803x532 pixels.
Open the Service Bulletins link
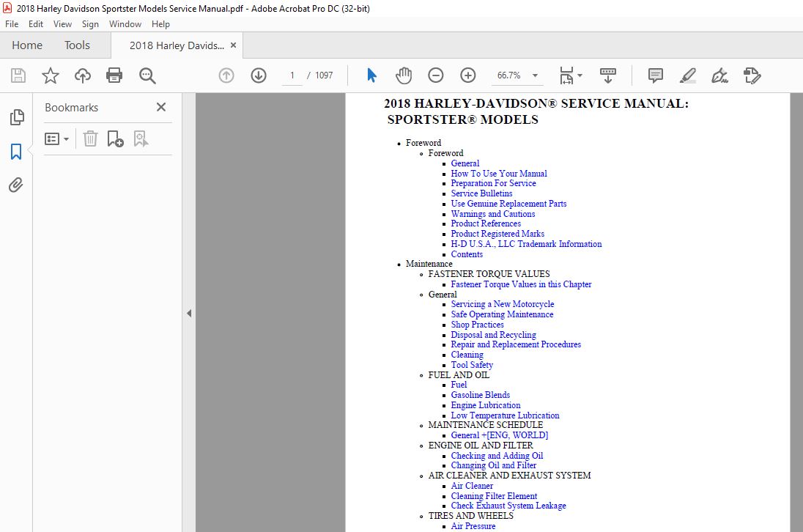click(x=481, y=193)
